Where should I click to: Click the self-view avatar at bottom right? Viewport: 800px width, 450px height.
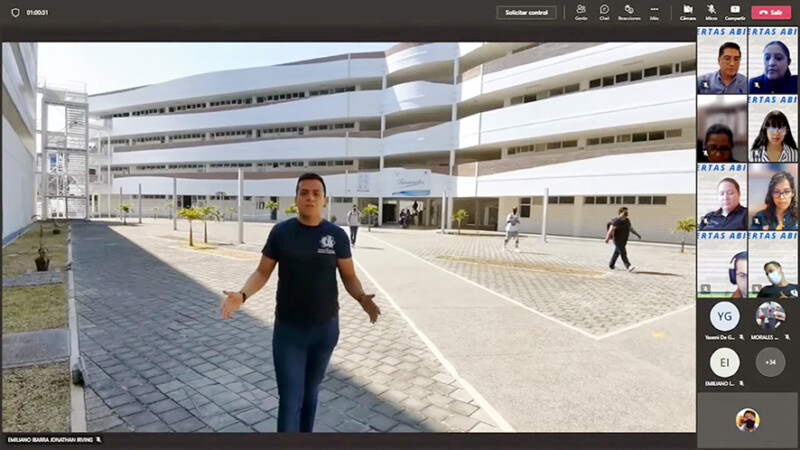(747, 420)
